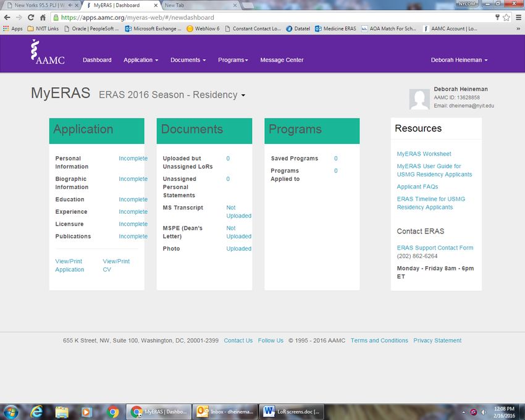The image size is (525, 420).
Task: Open the Constant Contact bookmark
Action: (x=253, y=29)
